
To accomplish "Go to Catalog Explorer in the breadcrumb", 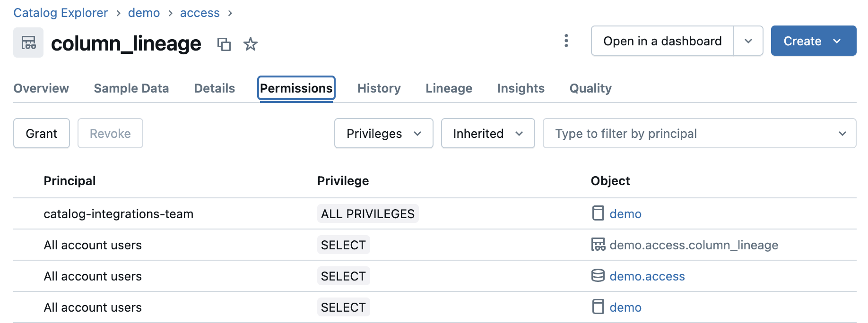I will [x=61, y=13].
